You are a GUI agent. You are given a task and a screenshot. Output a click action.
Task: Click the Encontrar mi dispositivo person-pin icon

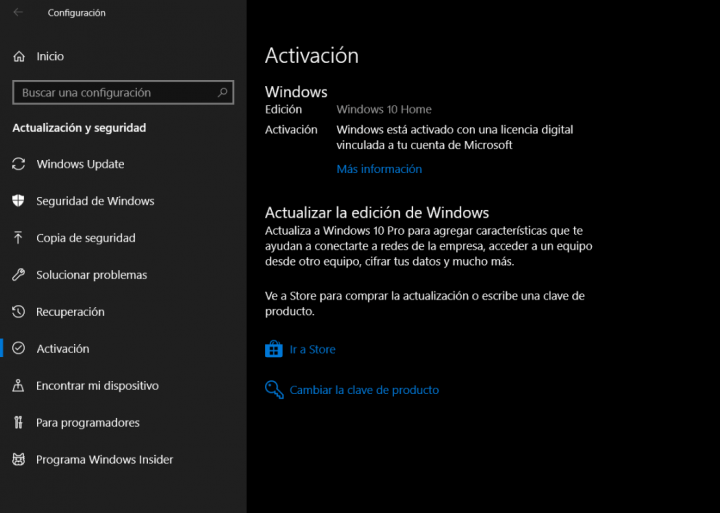pos(18,385)
